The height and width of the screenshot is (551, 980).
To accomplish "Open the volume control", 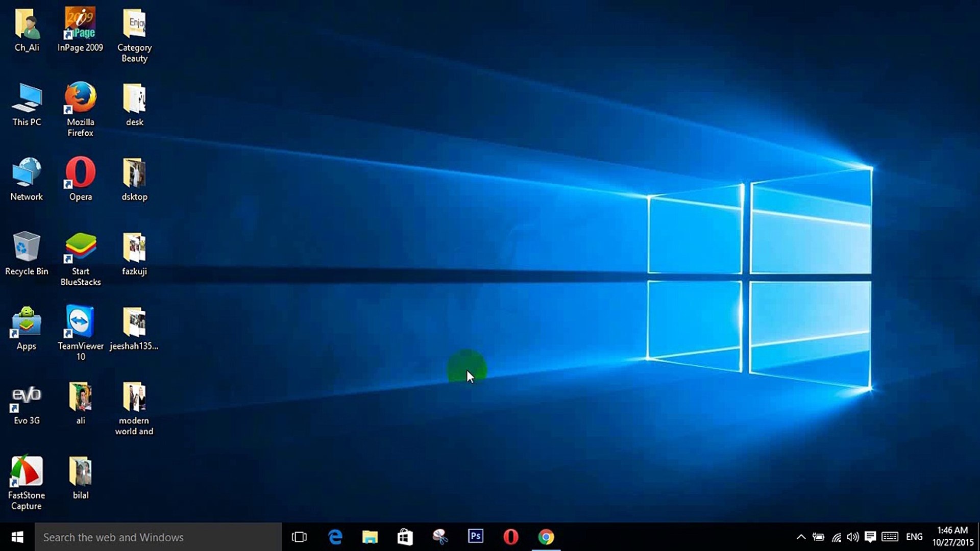I will pyautogui.click(x=852, y=537).
